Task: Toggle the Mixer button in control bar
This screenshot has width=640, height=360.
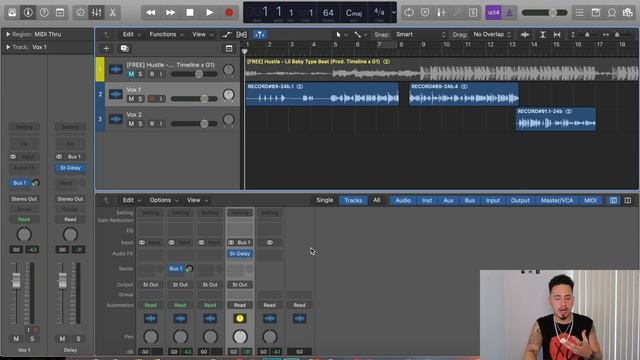Action: (96, 13)
